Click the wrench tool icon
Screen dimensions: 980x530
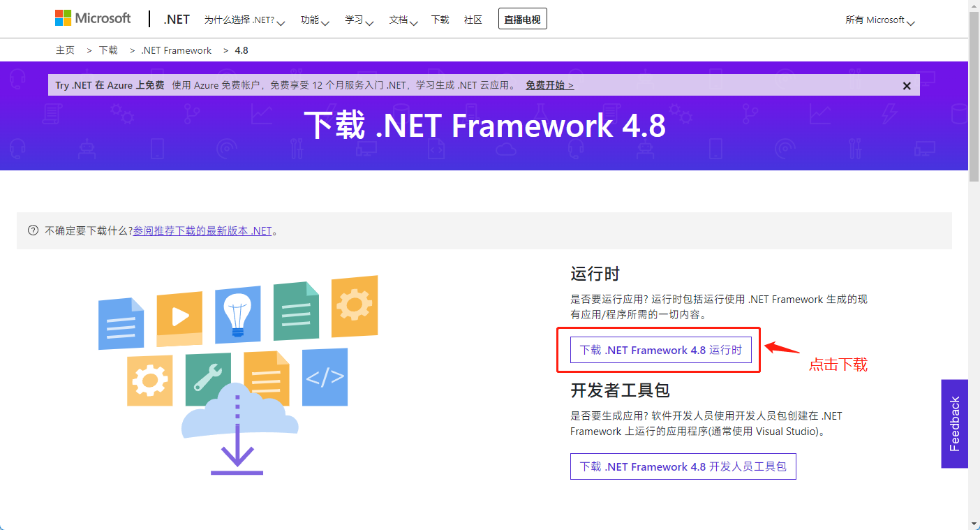[208, 379]
